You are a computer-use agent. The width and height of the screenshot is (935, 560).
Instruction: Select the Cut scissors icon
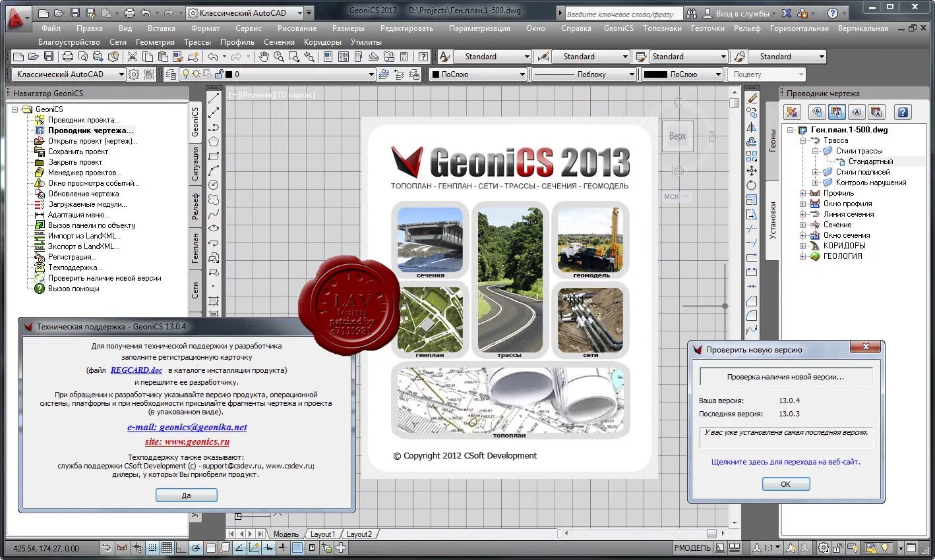133,57
